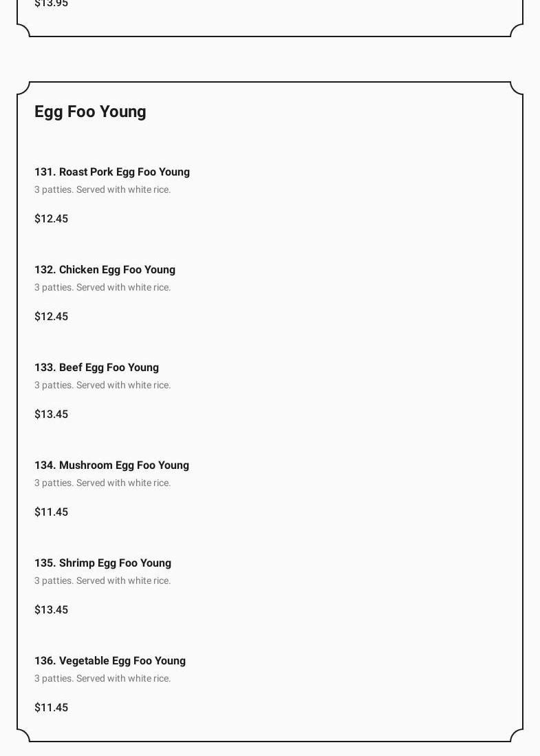Open the 134. Mushroom Egg Foo Young item
The width and height of the screenshot is (540, 756).
tap(111, 465)
